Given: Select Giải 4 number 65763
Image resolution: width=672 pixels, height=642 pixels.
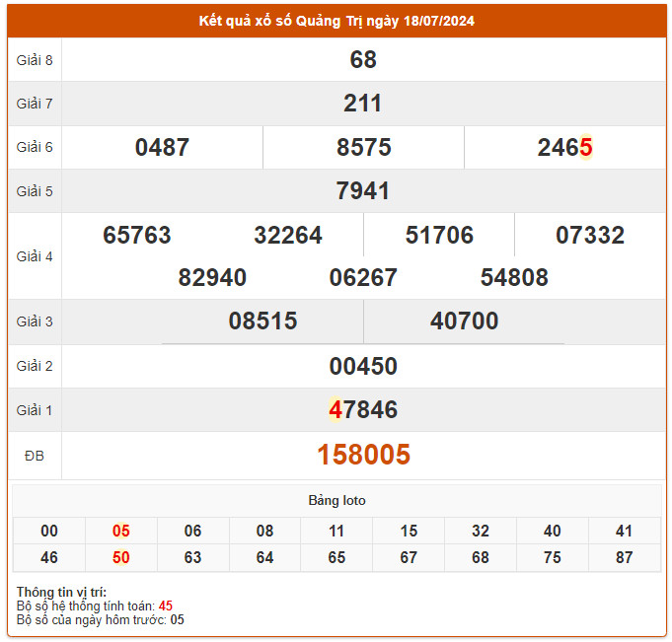Looking at the screenshot, I should point(137,236).
